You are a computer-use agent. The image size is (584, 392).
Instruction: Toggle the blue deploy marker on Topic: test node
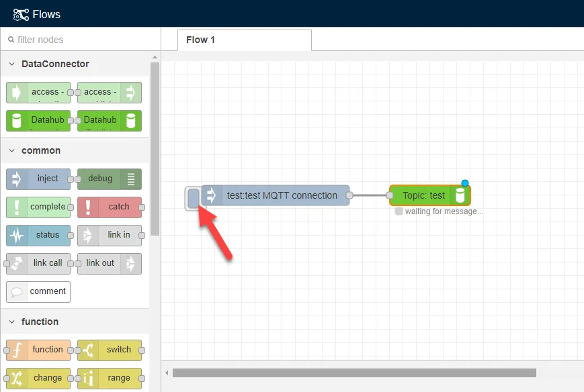(464, 182)
